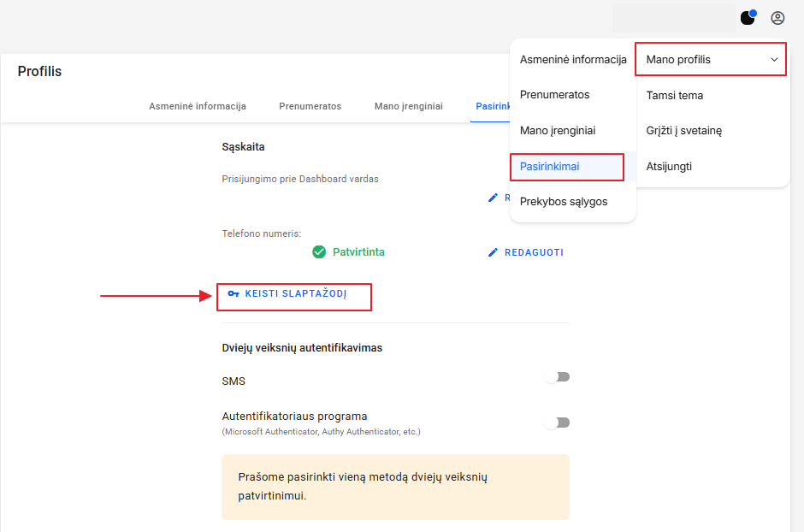Go to Mano įrenginiai tab
The height and width of the screenshot is (532, 804).
(409, 106)
